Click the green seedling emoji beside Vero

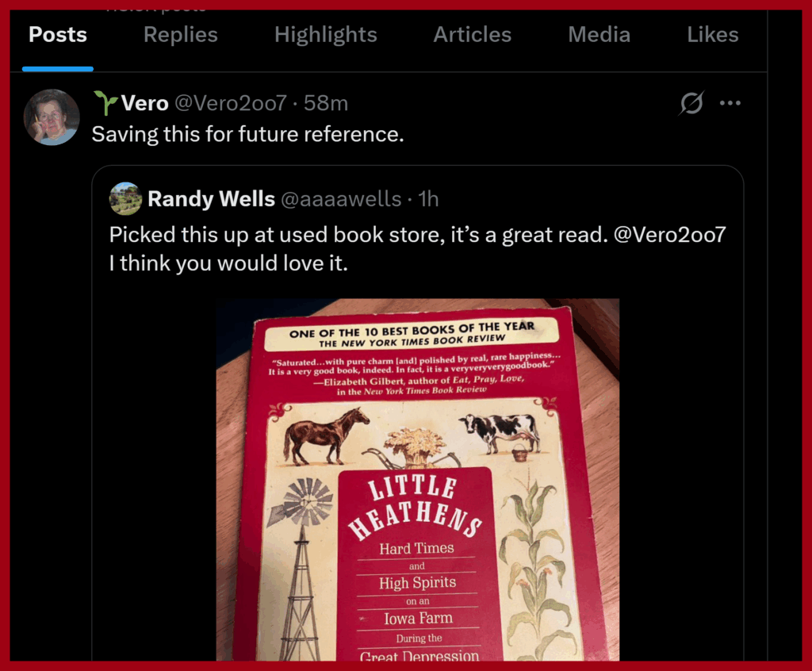click(x=105, y=102)
